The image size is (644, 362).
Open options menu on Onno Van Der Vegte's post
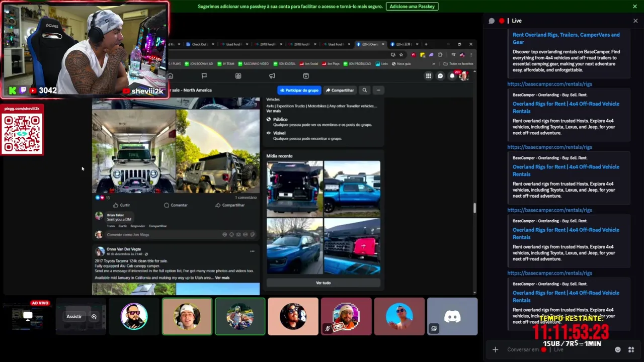click(252, 251)
